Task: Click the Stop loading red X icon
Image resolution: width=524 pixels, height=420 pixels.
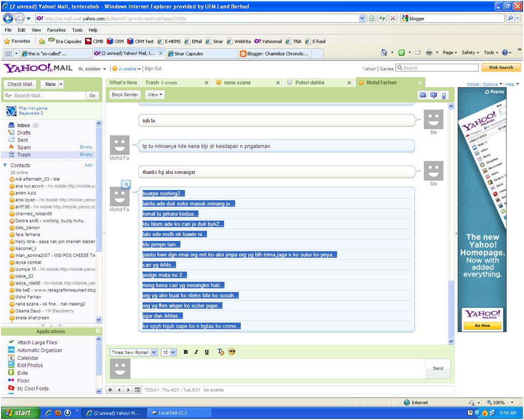Action: (393, 18)
